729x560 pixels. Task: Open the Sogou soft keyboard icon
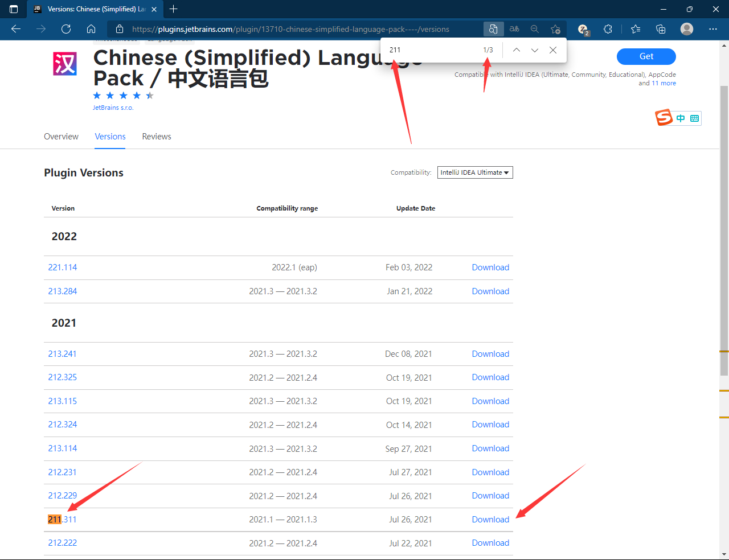click(x=694, y=118)
